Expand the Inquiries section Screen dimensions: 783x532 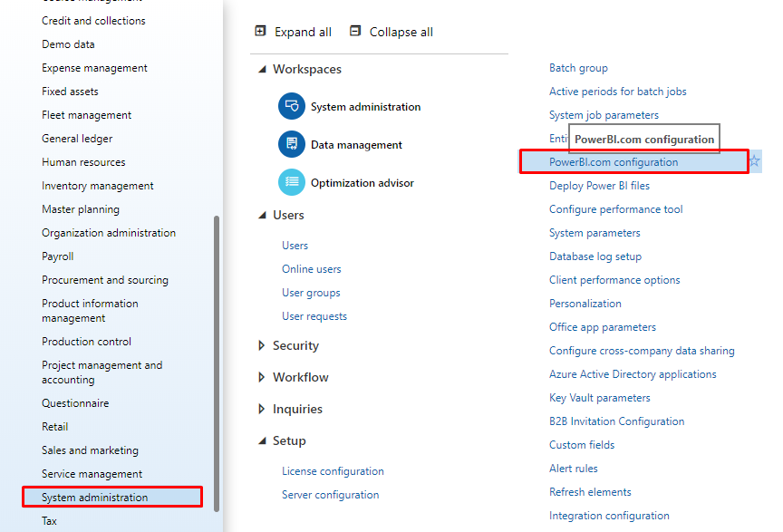[262, 409]
